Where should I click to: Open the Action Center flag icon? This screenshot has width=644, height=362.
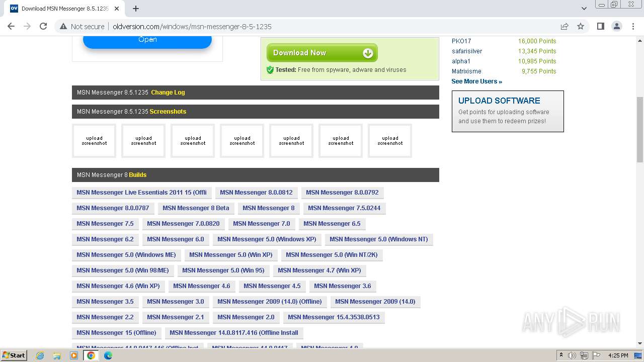[596, 355]
